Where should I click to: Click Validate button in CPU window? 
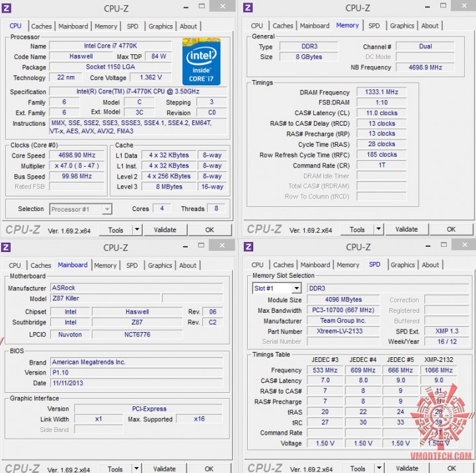pyautogui.click(x=165, y=230)
